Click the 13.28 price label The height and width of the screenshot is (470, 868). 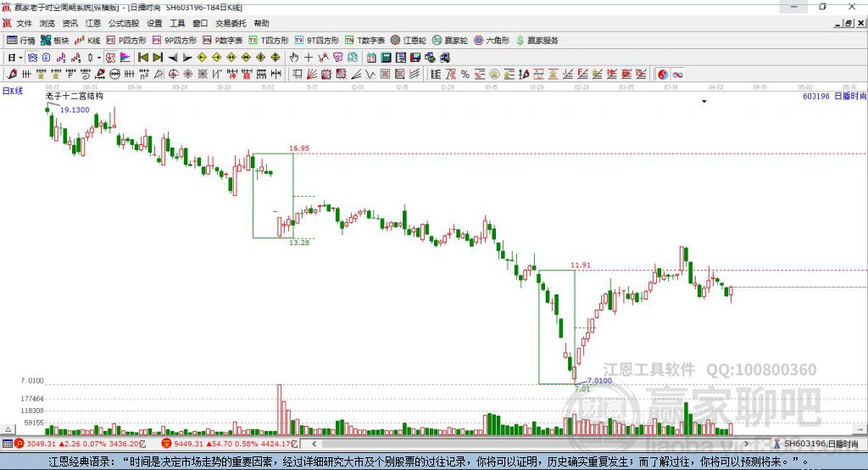(299, 242)
